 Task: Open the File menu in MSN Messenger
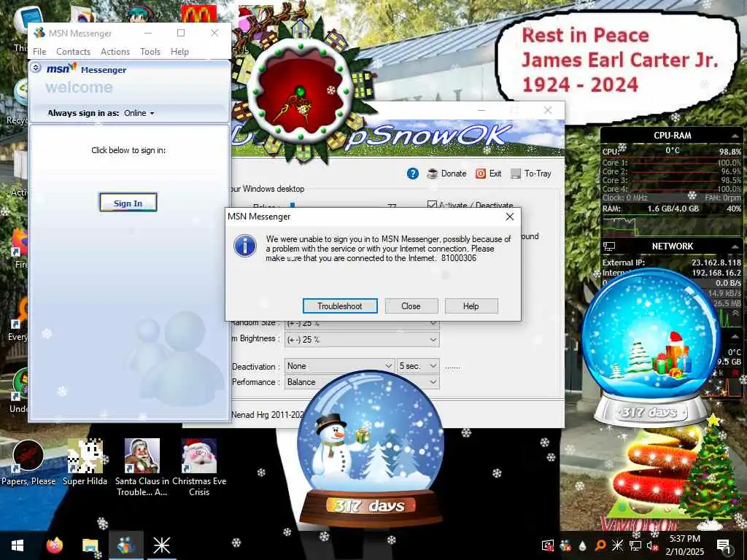(x=39, y=52)
